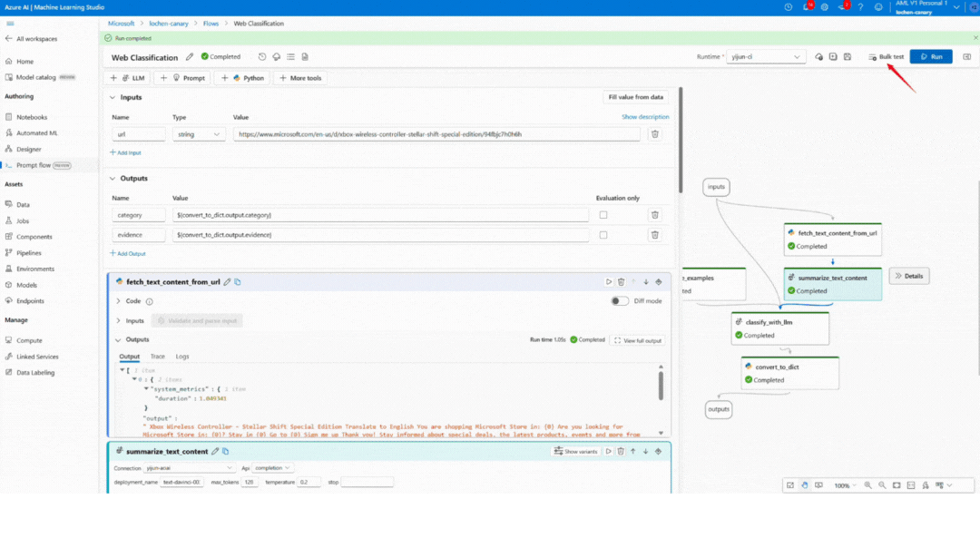This screenshot has height=548, width=980.
Task: Select the Output tab
Action: (130, 357)
